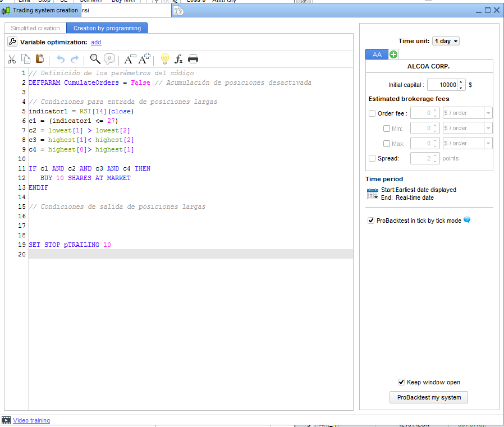The width and height of the screenshot is (504, 427).
Task: Select the AA instrument tab
Action: (x=377, y=54)
